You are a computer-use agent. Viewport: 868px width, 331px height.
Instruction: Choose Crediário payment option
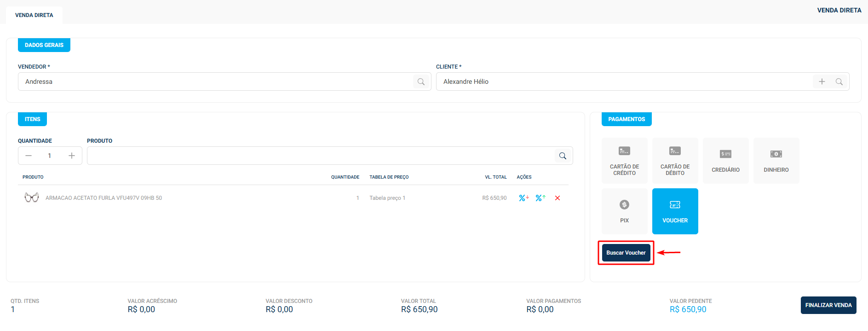click(x=725, y=161)
